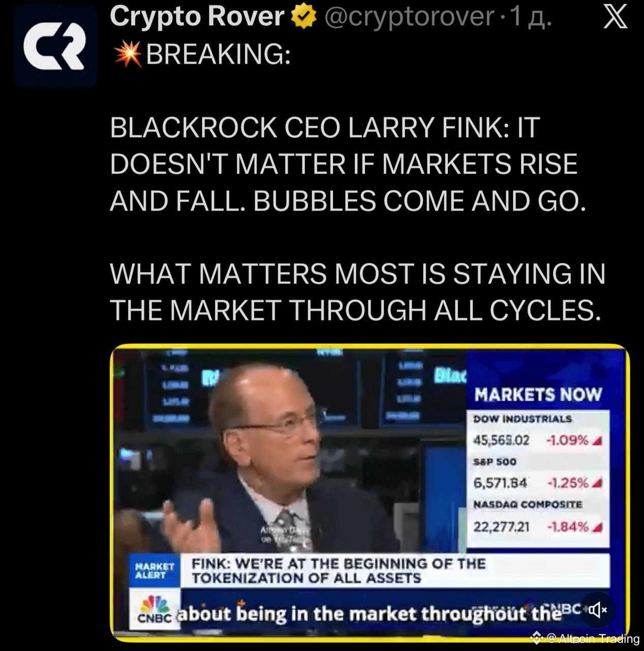644x651 pixels.
Task: Click the tokenization of all assets headline
Action: pos(339,571)
